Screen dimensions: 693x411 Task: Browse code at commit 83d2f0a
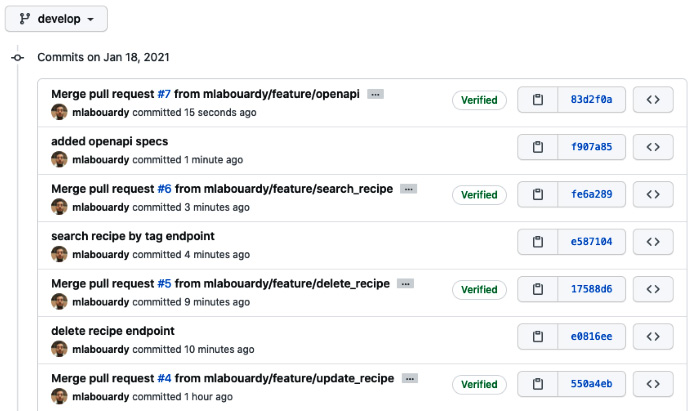653,100
